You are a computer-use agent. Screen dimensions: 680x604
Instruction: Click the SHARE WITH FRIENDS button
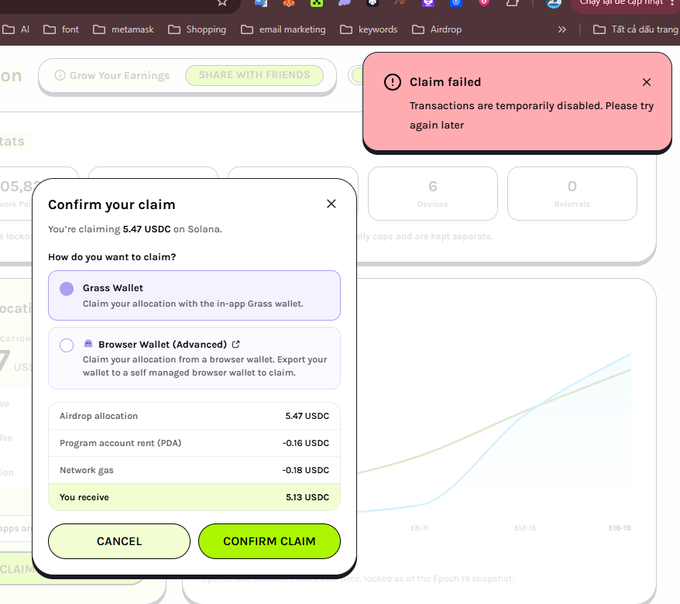coord(254,75)
